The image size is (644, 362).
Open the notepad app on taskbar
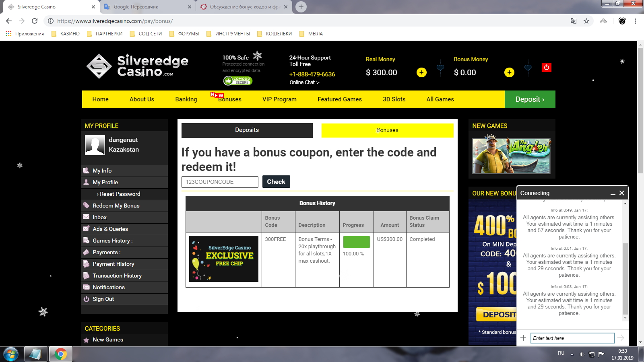click(35, 354)
